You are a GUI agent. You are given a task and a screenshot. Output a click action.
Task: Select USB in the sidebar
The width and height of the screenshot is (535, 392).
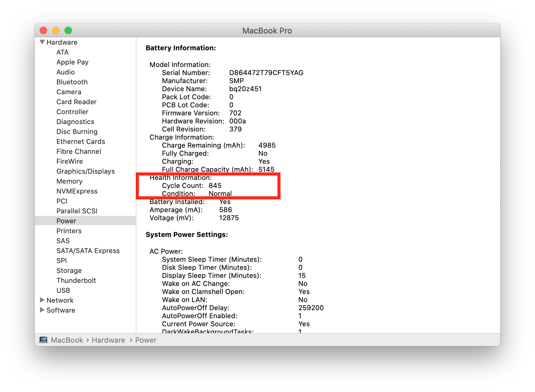tap(63, 290)
